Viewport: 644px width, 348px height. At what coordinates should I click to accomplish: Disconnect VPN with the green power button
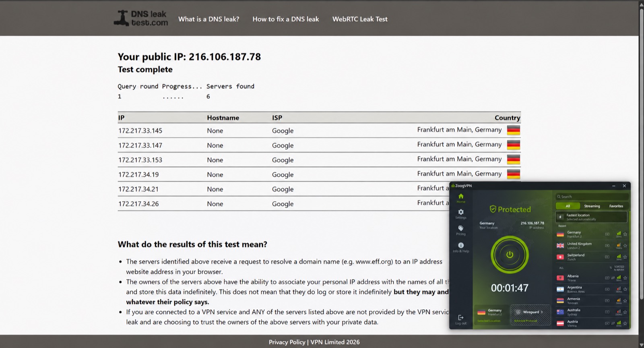(510, 255)
